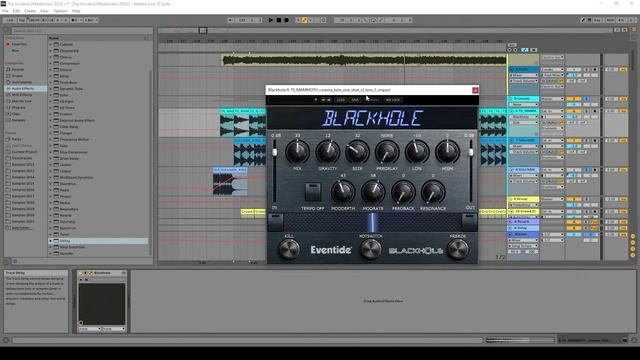This screenshot has width=640, height=360.
Task: Open the View menu
Action: [x=44, y=11]
